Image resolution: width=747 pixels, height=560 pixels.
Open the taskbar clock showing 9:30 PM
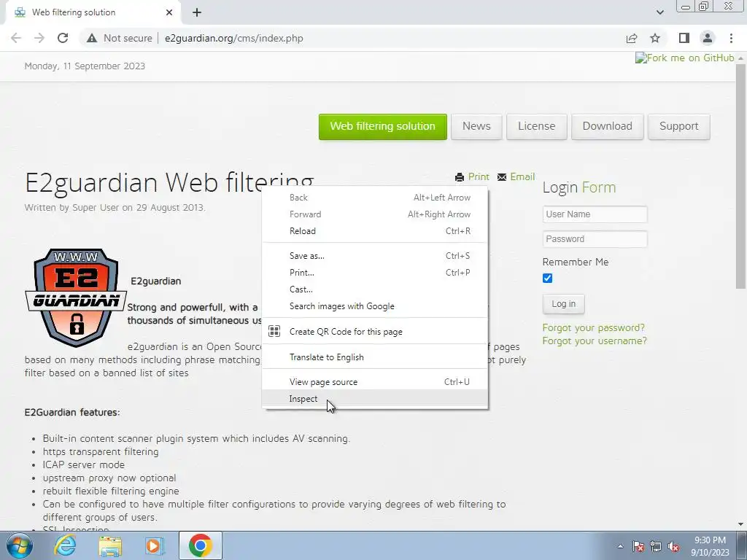tap(710, 546)
